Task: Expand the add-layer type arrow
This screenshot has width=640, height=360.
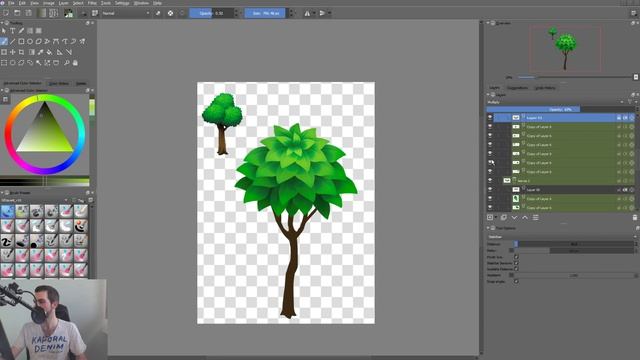Action: (496, 218)
